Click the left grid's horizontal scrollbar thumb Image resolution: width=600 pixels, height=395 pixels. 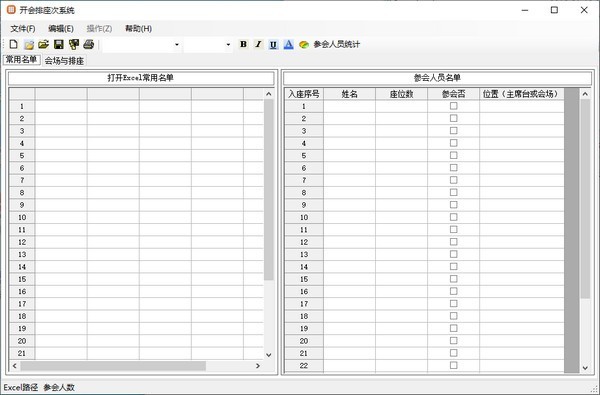[113, 366]
